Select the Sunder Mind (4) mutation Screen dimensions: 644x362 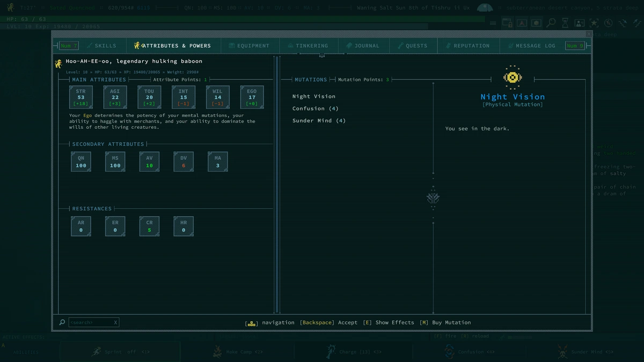pos(319,121)
